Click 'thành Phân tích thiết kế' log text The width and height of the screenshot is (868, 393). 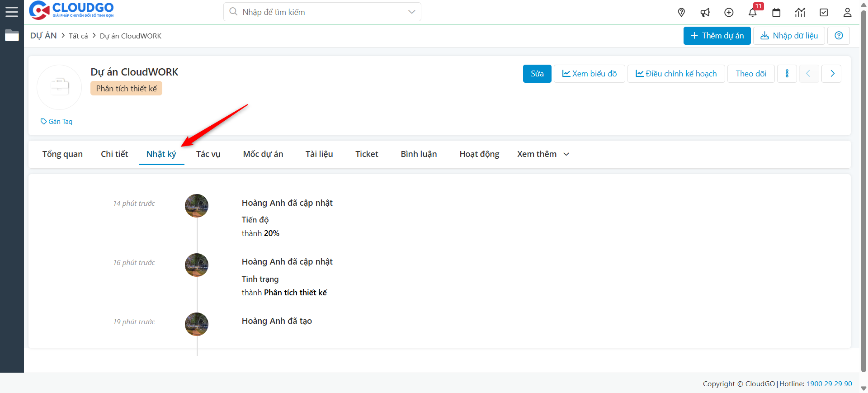[x=284, y=293]
